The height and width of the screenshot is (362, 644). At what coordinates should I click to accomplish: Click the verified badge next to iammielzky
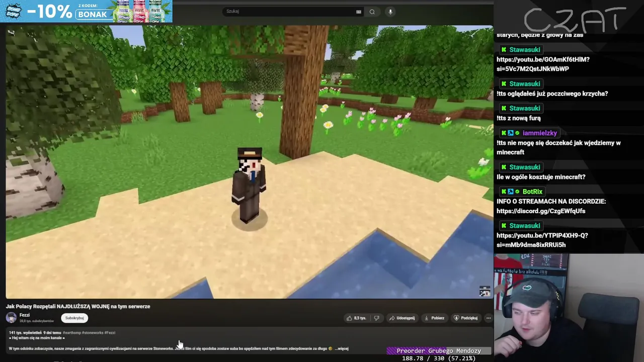517,133
